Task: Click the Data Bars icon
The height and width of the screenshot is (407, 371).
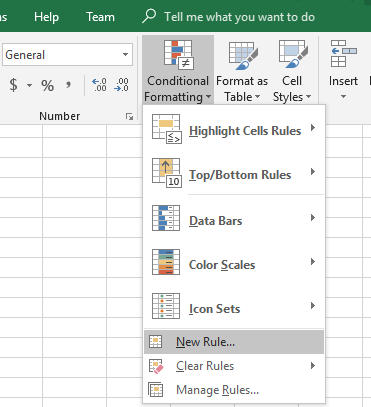Action: coord(166,218)
